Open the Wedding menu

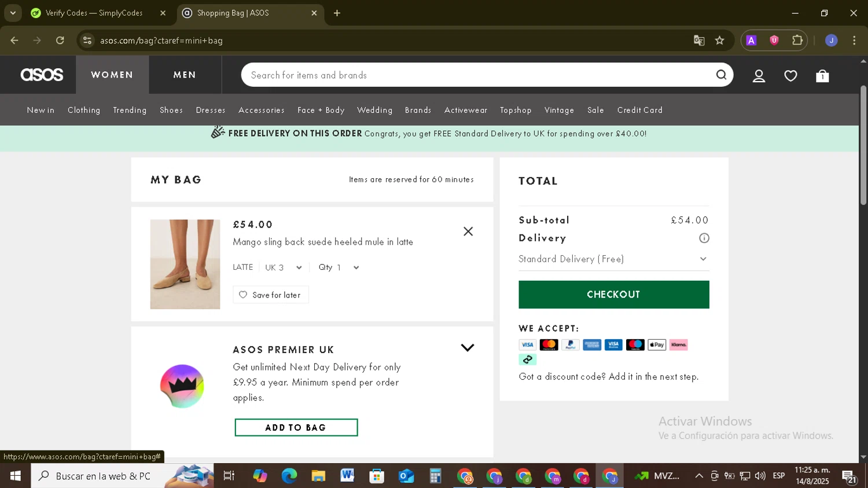click(374, 110)
